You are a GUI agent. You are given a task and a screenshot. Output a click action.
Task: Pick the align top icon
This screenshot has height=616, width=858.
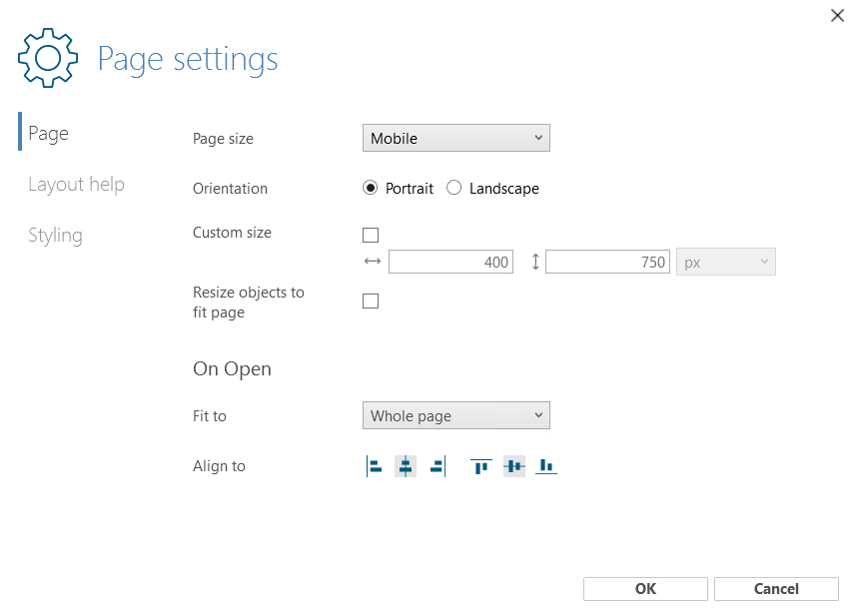click(x=481, y=466)
